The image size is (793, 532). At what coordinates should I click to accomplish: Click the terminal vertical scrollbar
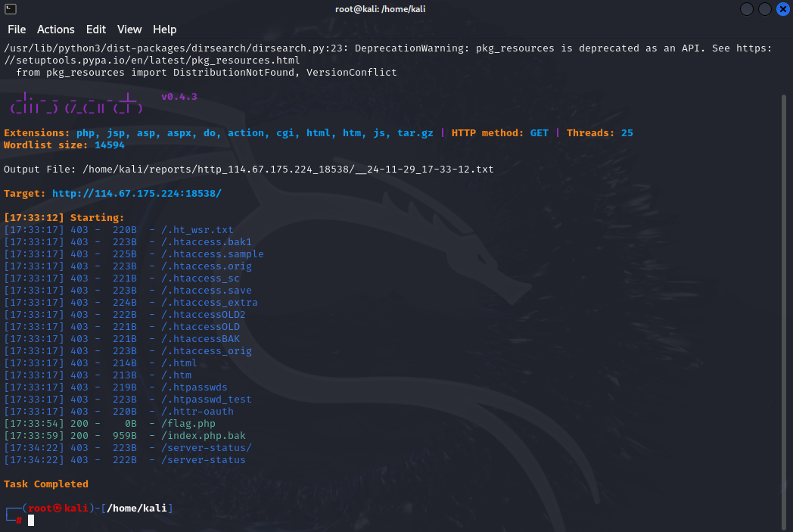click(783, 303)
